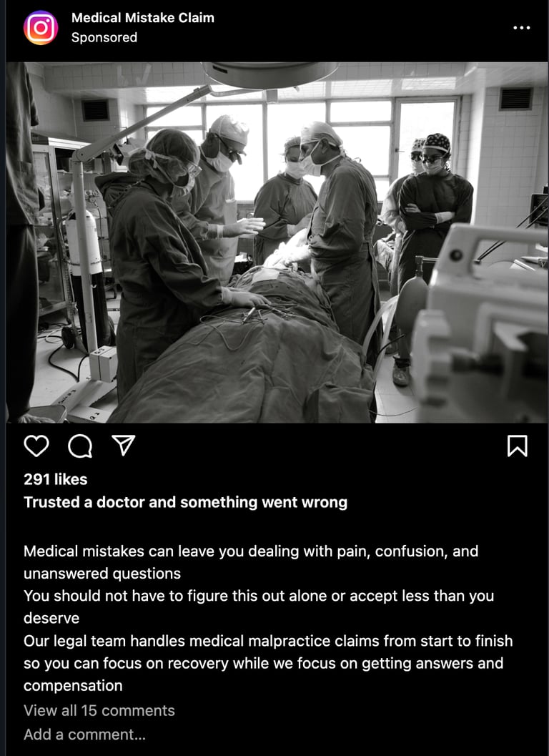Screen dimensions: 549x756
Task: Like the post with the heart icon
Action: (x=36, y=446)
